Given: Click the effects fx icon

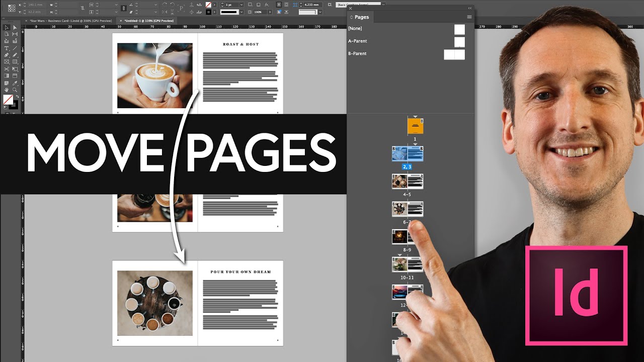Looking at the screenshot, I should (x=267, y=5).
